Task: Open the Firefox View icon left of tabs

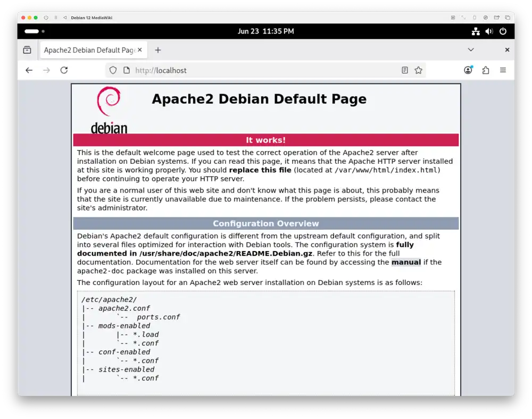Action: [27, 50]
